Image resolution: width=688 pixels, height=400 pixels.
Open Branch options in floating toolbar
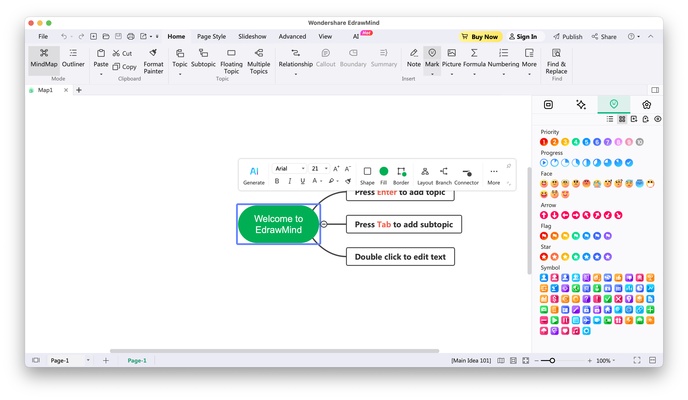(444, 175)
